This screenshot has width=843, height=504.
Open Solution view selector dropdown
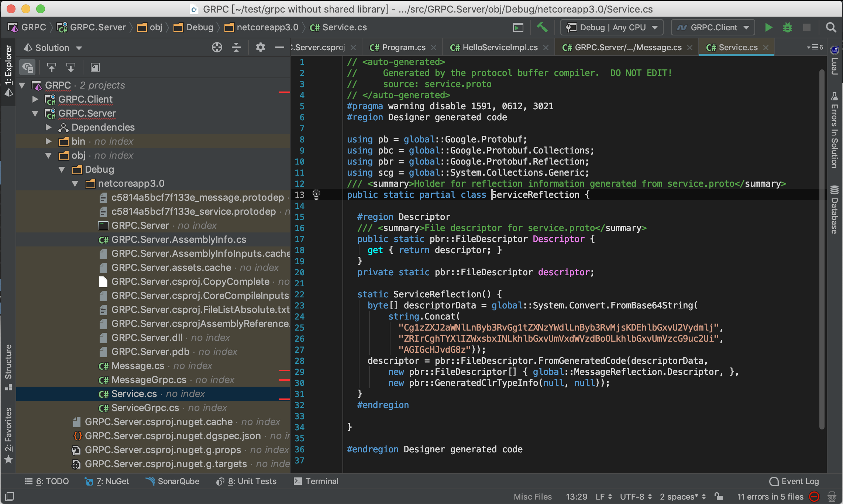coord(53,48)
